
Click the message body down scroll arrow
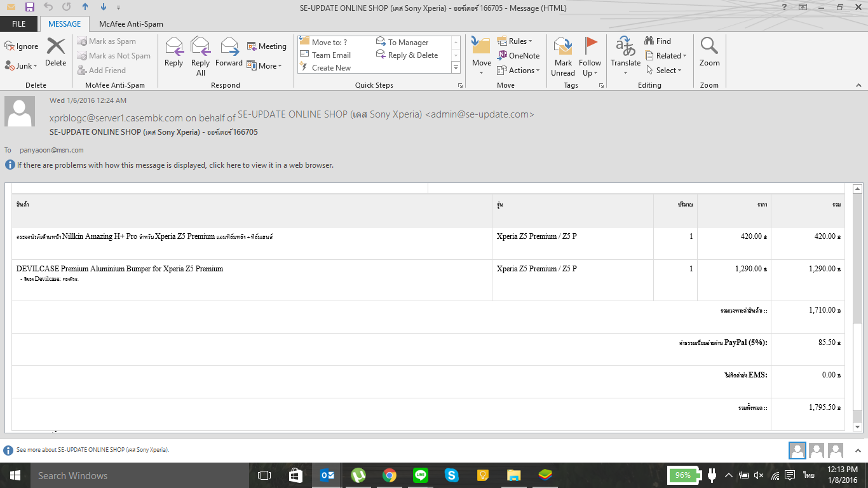[x=857, y=427]
